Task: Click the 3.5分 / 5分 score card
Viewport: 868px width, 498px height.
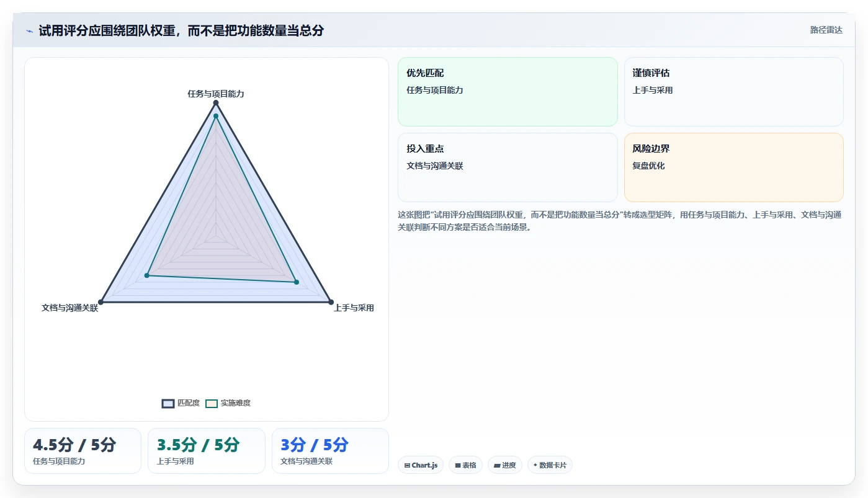Action: click(206, 451)
